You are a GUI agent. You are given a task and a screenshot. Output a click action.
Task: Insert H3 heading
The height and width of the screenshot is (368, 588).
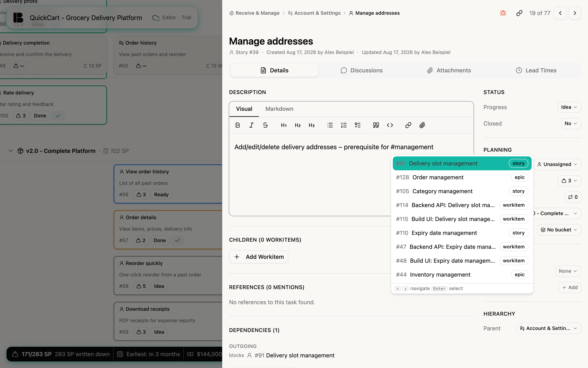[x=312, y=125]
